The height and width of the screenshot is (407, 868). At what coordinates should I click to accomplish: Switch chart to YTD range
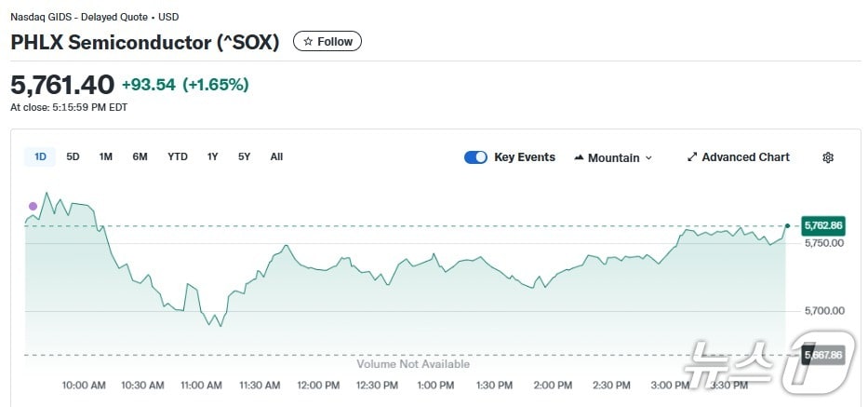178,156
